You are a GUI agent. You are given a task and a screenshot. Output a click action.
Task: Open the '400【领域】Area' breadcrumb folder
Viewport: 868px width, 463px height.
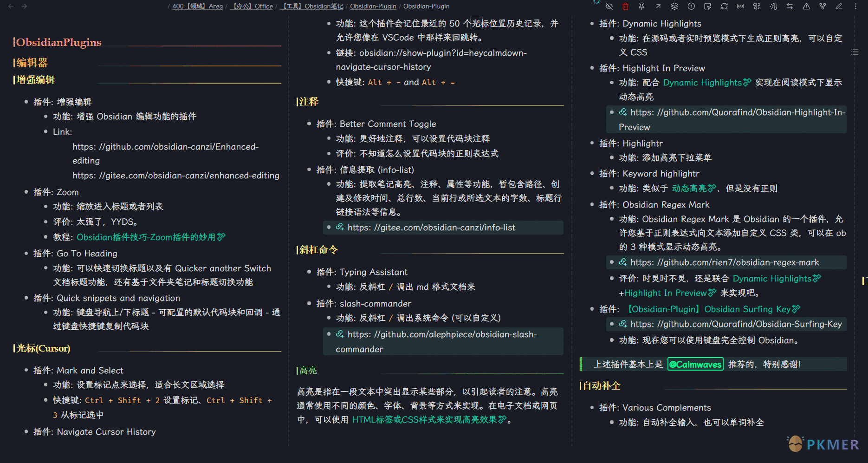pos(197,7)
